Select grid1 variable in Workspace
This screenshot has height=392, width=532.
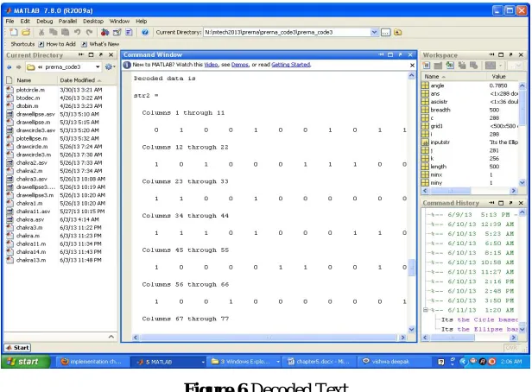(436, 126)
